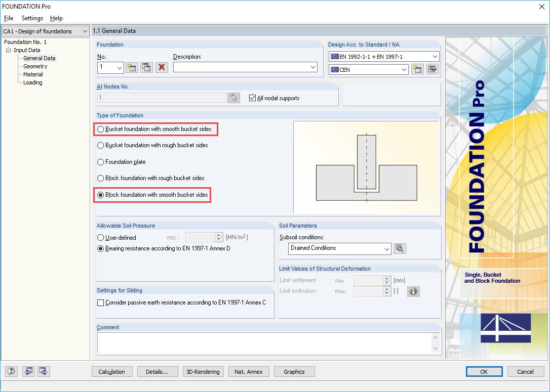
Task: Open the Description dropdown
Action: (313, 67)
